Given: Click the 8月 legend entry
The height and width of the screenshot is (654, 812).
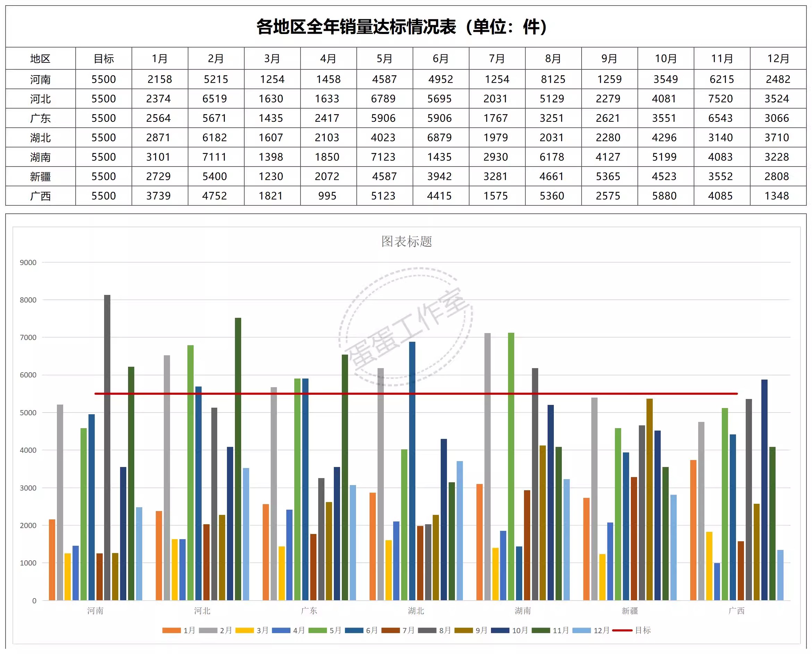Looking at the screenshot, I should 435,630.
